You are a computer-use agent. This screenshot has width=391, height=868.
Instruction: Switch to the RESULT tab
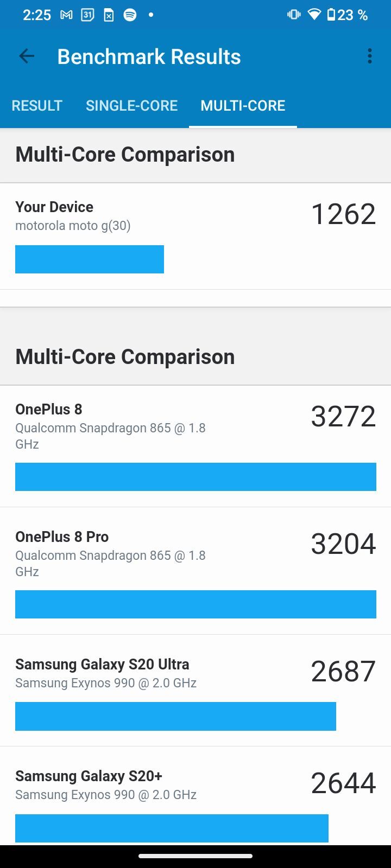pos(37,105)
